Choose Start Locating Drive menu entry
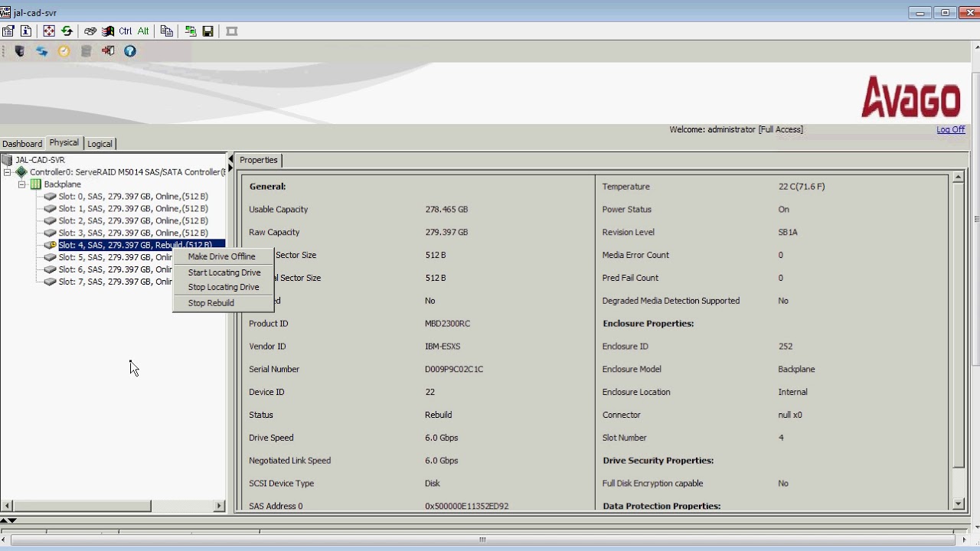 223,272
